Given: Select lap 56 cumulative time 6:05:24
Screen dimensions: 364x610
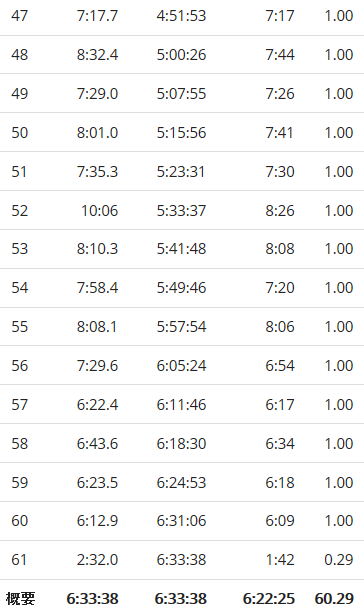Looking at the screenshot, I should pos(181,365).
